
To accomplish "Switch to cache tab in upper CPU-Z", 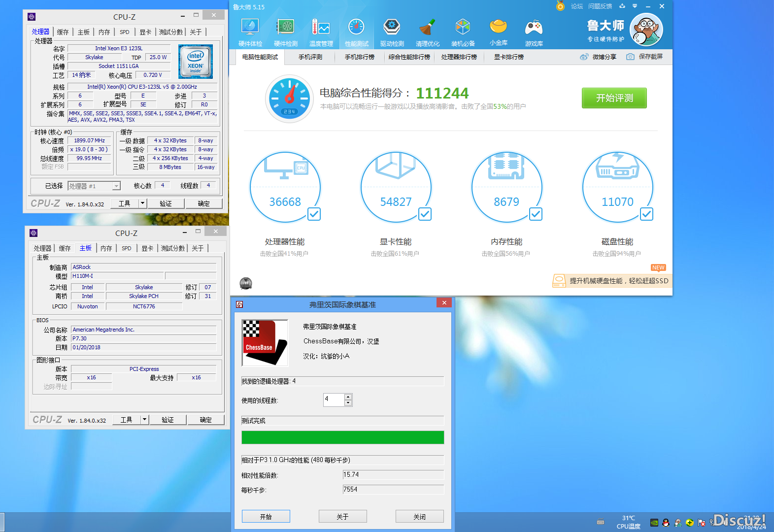I will pos(63,32).
